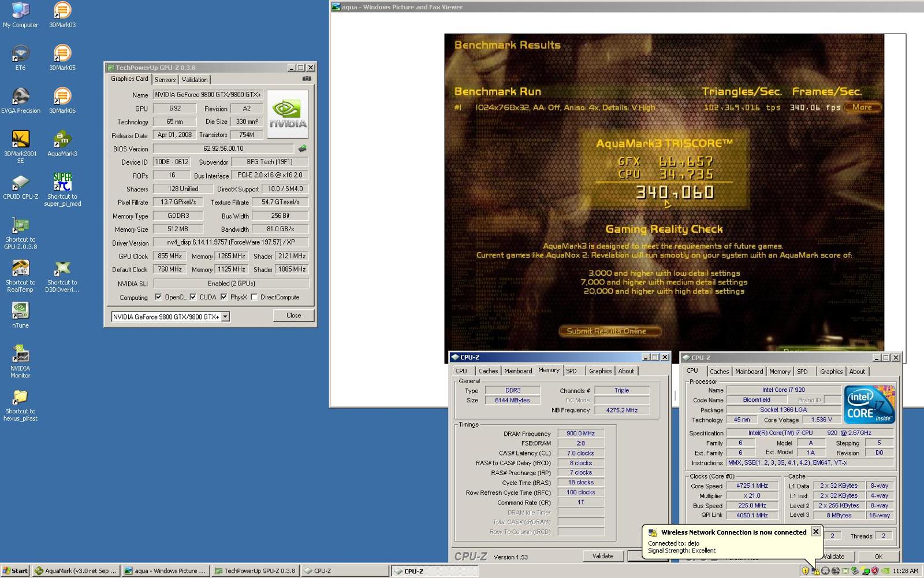Open 3DMark2001 SE desktop icon
This screenshot has width=924, height=578.
[20, 147]
